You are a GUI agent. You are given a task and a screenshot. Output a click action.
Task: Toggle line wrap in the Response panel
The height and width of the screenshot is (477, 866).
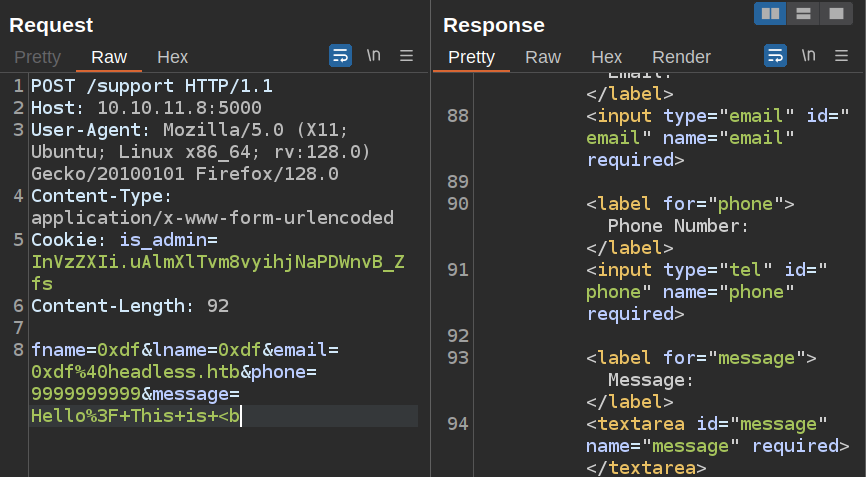coord(775,56)
